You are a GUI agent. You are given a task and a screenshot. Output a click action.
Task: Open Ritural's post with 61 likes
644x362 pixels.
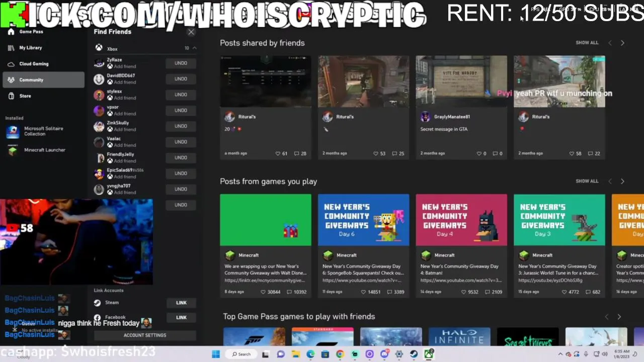pyautogui.click(x=266, y=108)
